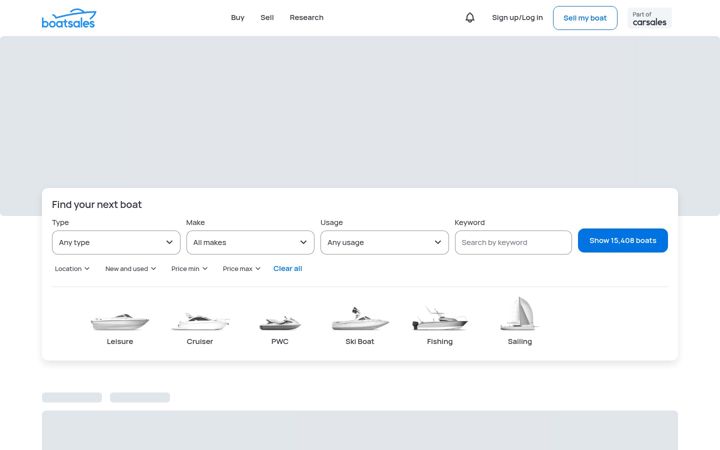Focus the Search by keyword field

tap(513, 242)
